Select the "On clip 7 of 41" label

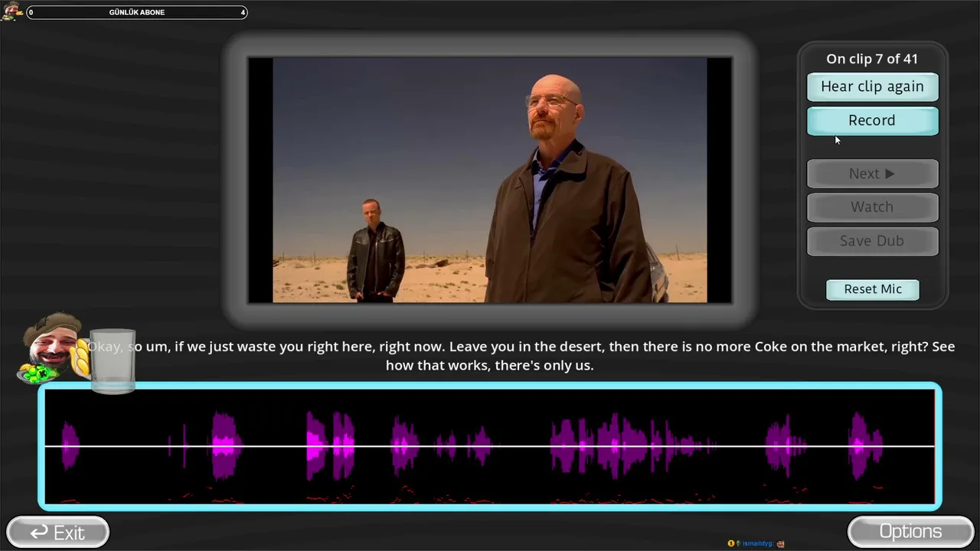point(872,59)
